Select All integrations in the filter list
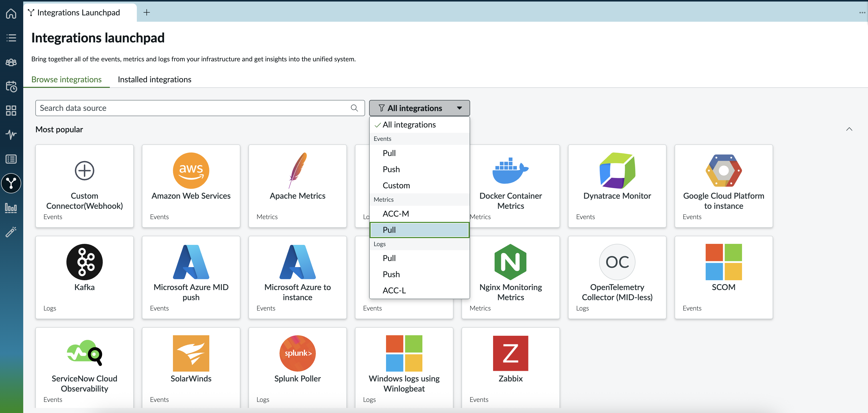868x413 pixels. pos(419,125)
